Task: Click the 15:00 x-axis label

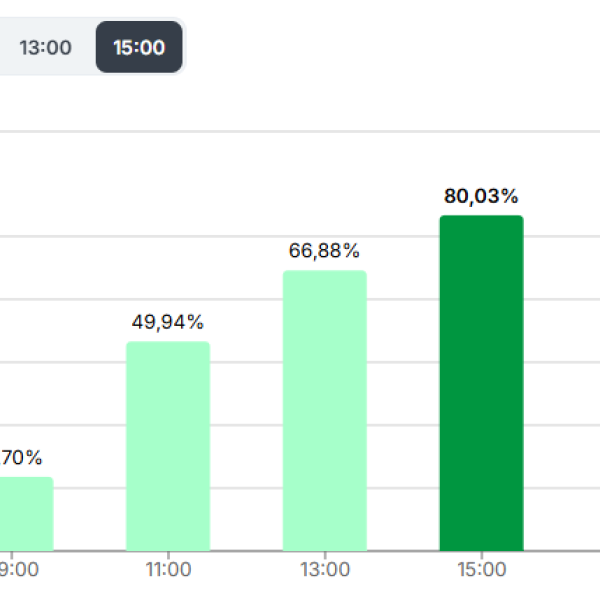Action: tap(481, 570)
